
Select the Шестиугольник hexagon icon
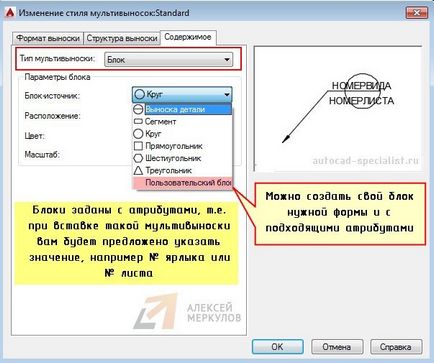pyautogui.click(x=138, y=158)
